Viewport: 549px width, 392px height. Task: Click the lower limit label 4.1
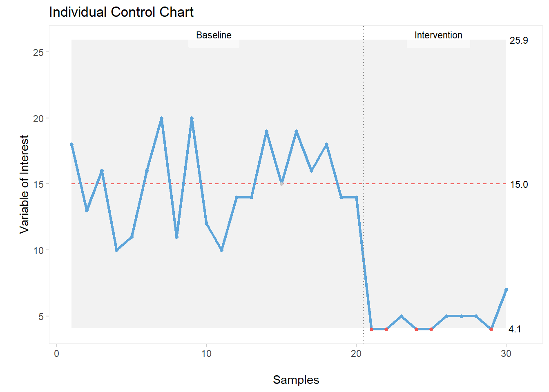(515, 329)
